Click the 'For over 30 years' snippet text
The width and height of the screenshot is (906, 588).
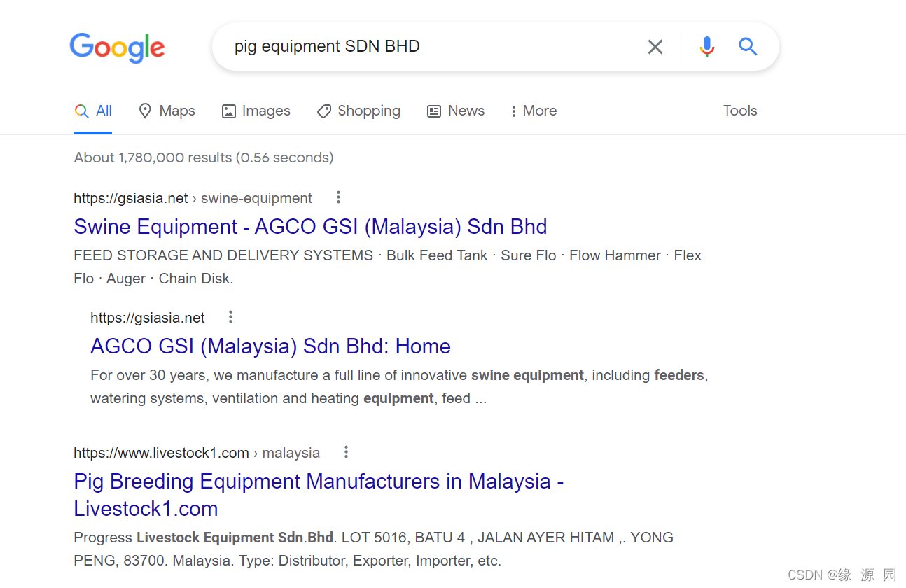coord(399,386)
